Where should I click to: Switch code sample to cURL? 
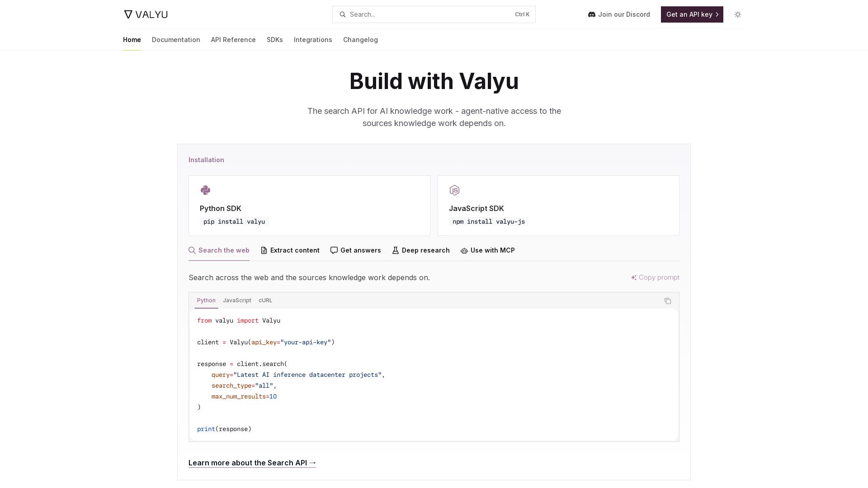[265, 300]
